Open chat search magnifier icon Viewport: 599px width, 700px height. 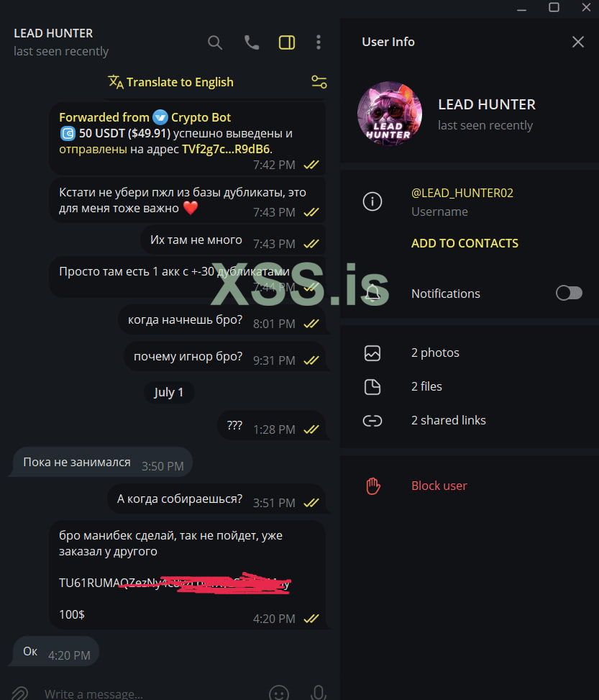[x=215, y=42]
